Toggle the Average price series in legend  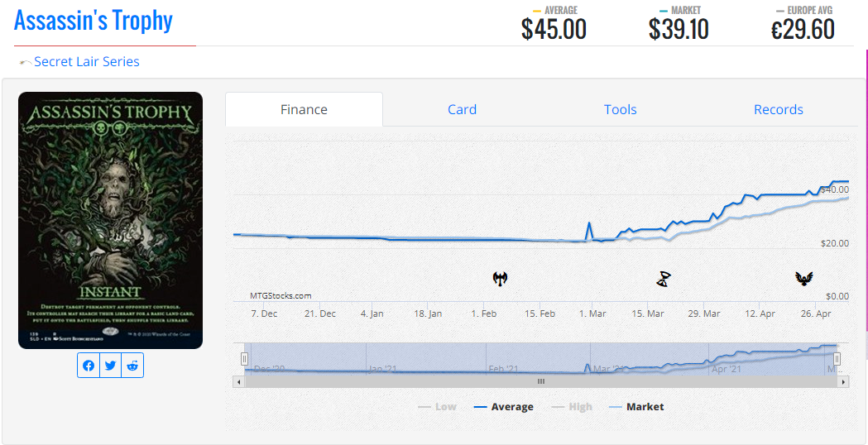click(503, 406)
